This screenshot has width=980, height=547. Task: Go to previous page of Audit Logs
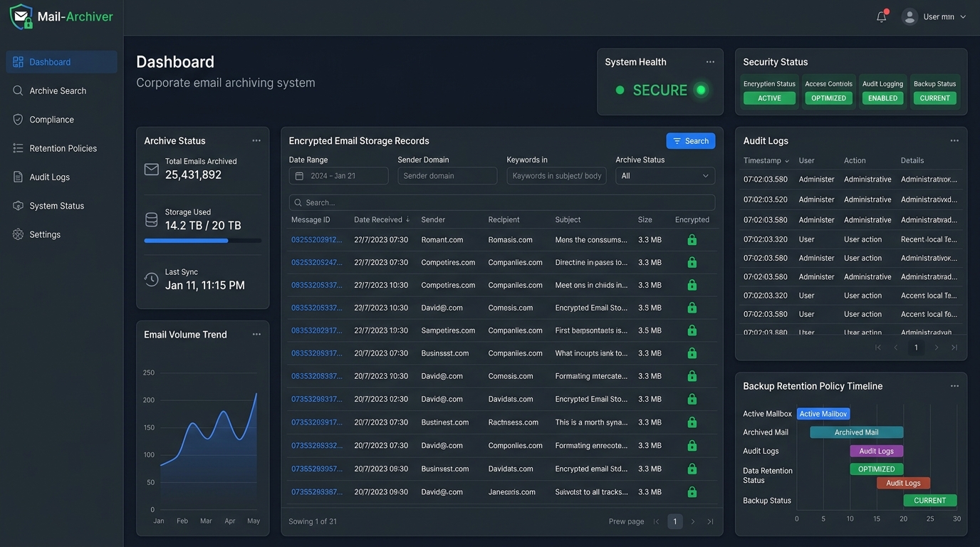click(x=896, y=348)
